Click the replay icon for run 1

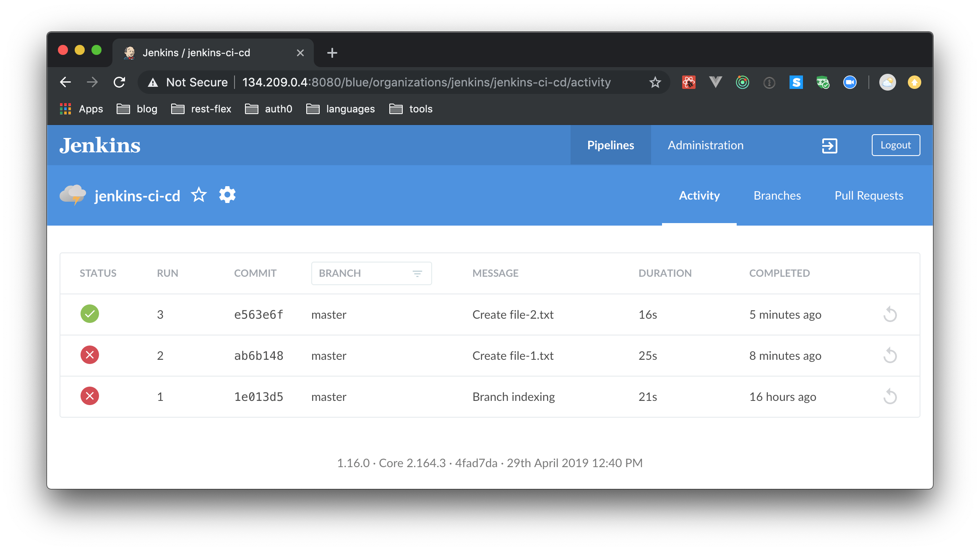[890, 395]
